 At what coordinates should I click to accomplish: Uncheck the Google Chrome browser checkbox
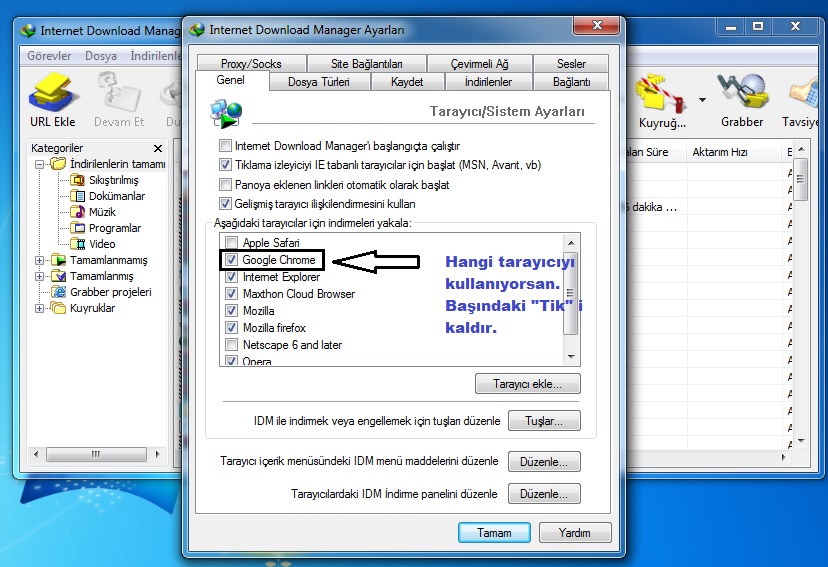tap(231, 259)
